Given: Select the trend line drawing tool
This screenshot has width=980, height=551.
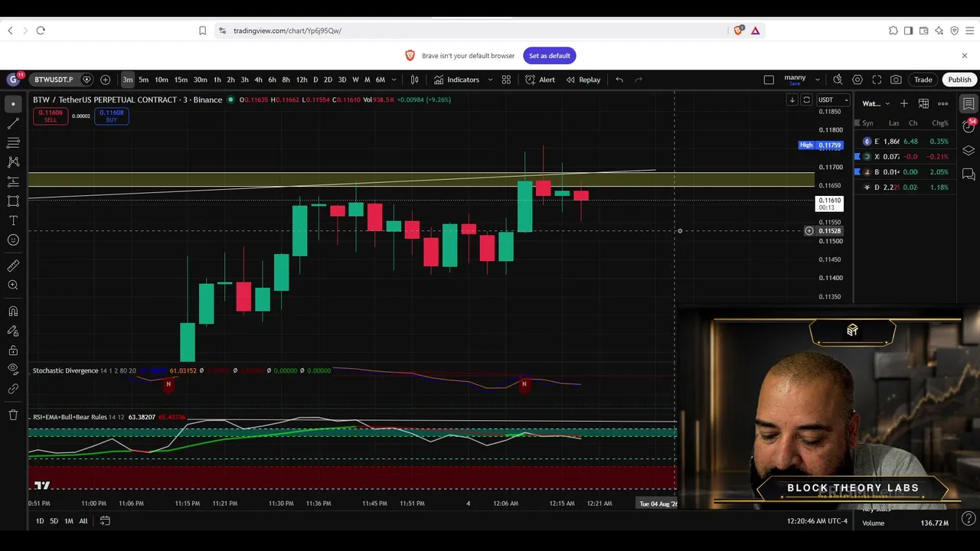Looking at the screenshot, I should tap(13, 123).
